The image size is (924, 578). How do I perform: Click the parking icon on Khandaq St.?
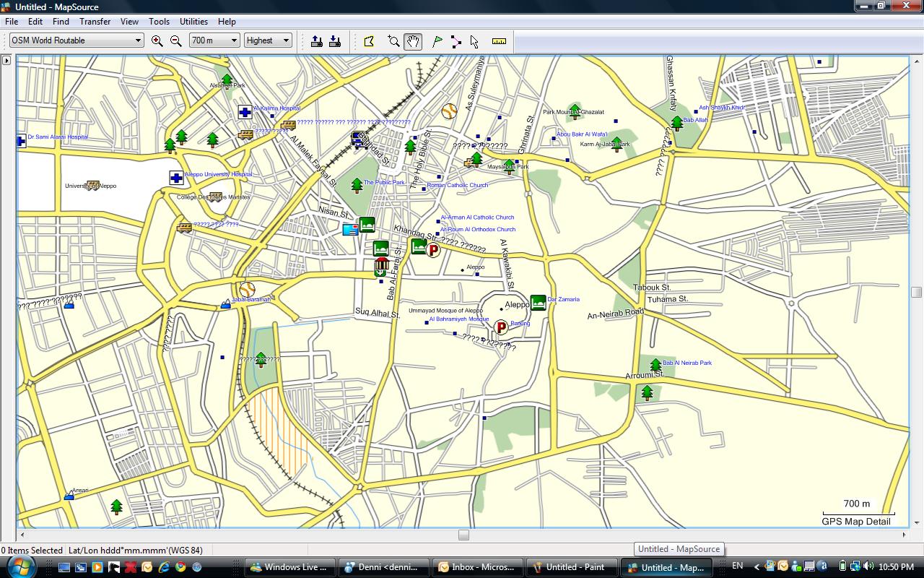click(433, 251)
